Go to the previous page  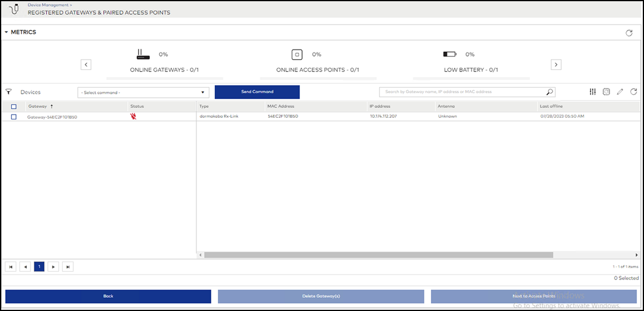tap(25, 267)
